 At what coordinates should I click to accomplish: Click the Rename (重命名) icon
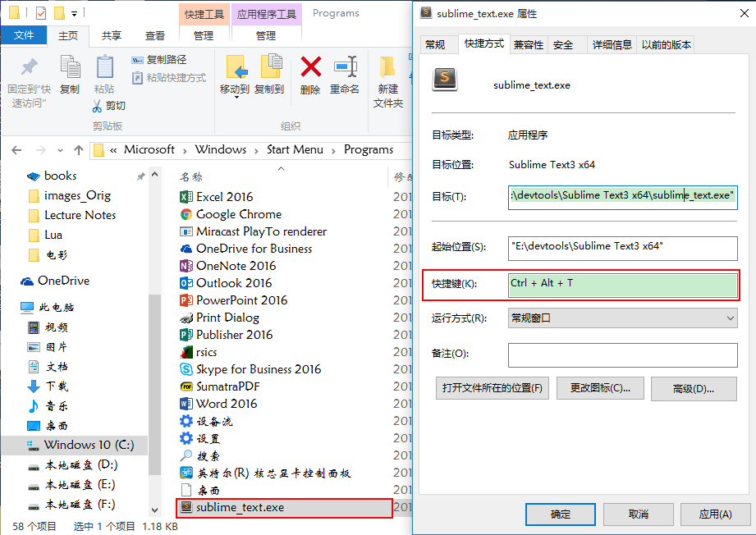coord(346,66)
